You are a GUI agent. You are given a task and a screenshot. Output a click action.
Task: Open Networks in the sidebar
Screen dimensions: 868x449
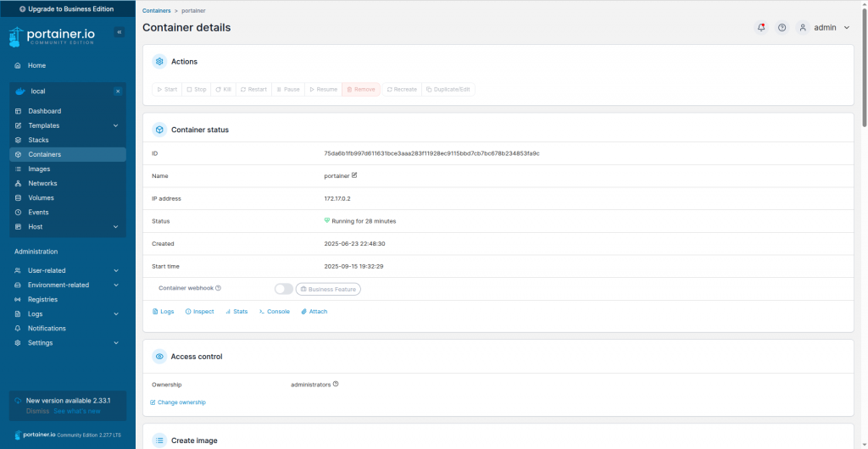[68, 183]
